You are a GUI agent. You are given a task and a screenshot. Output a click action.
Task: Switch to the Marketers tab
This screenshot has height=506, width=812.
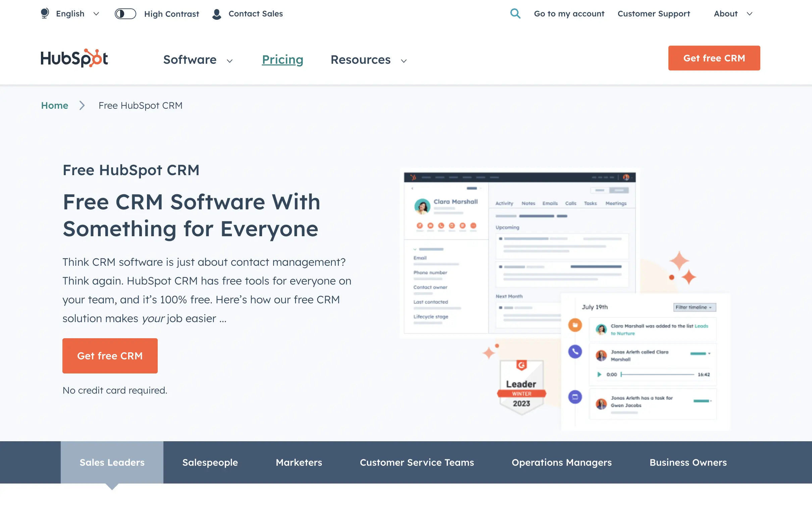(x=299, y=462)
